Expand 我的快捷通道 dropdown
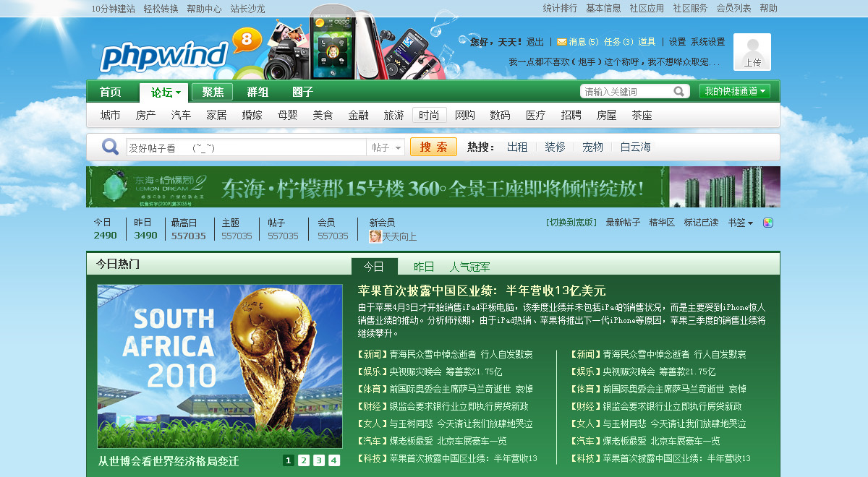868x477 pixels. 735,91
